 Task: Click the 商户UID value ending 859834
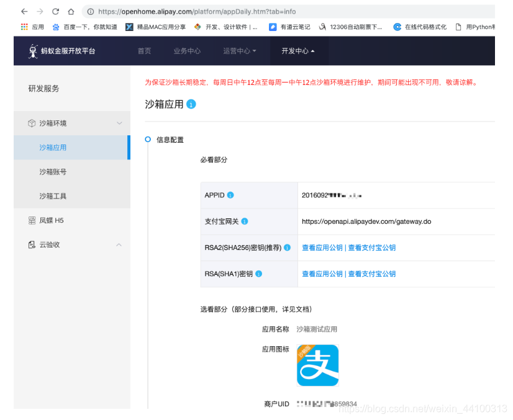327,404
